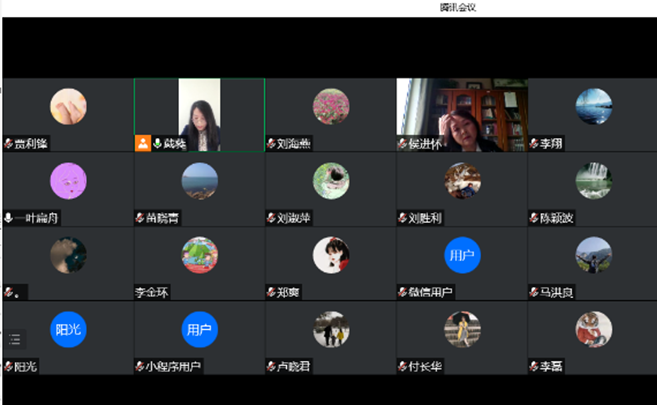Click the blue avatar above 微信用户

tap(461, 255)
